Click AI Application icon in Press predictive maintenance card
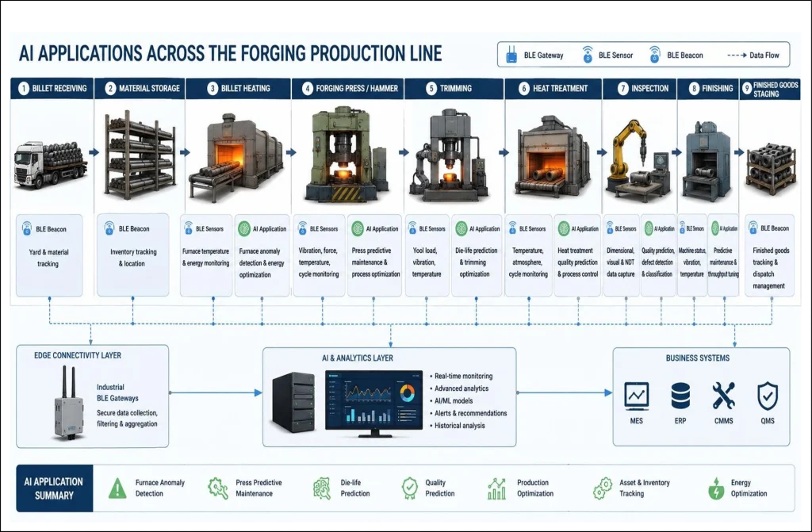Viewport: 812px width, 532px height. point(358,228)
